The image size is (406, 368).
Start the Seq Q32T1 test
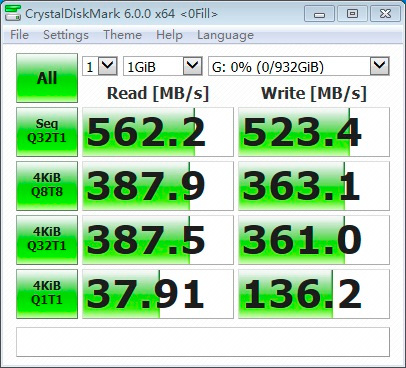pos(47,132)
